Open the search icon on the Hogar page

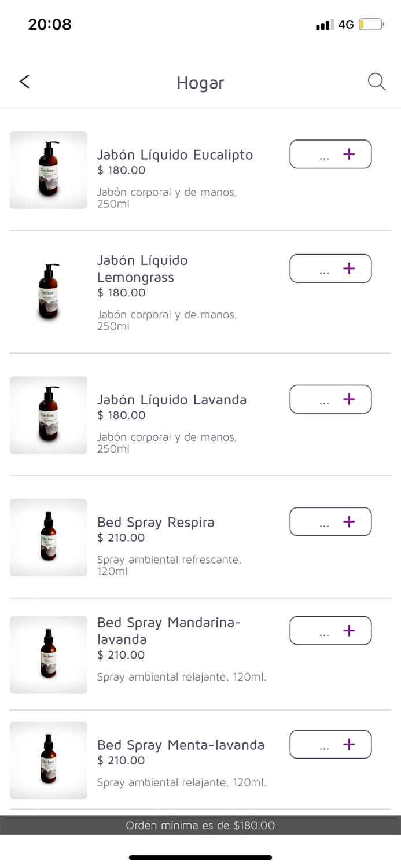[377, 82]
